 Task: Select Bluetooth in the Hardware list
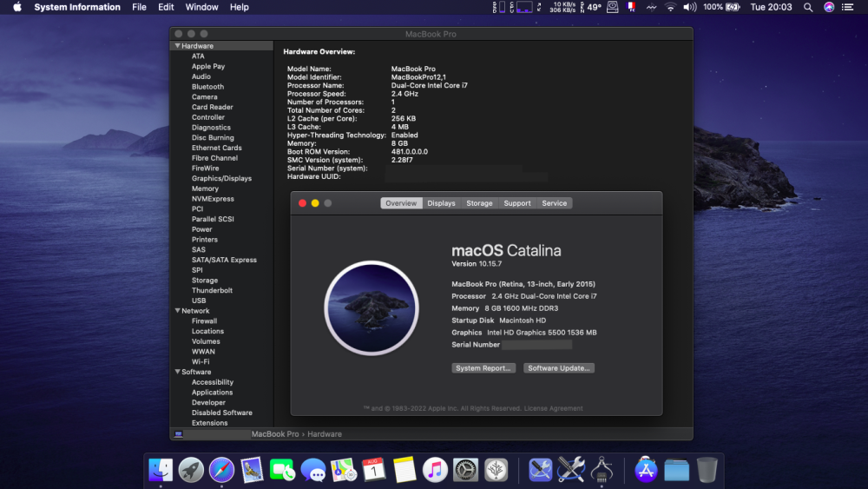pos(207,87)
